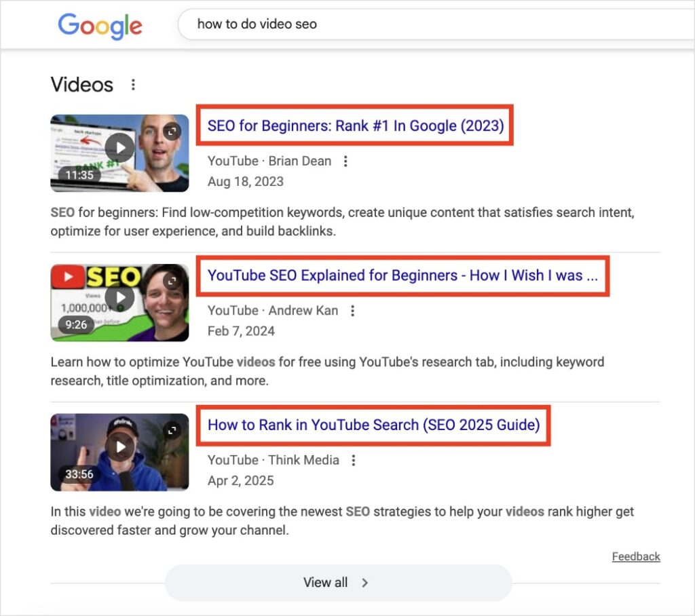Open the options menu beside the Videos heading
Image resolution: width=695 pixels, height=616 pixels.
[x=133, y=84]
